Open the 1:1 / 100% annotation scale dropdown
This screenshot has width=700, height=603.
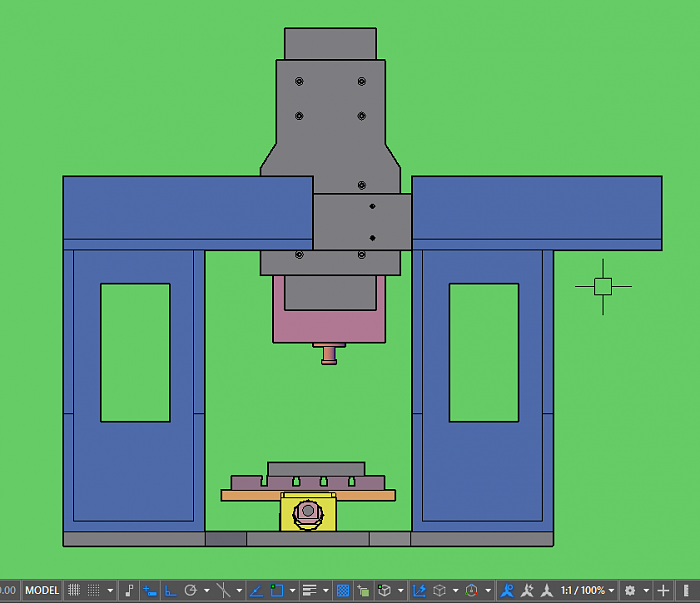click(585, 590)
